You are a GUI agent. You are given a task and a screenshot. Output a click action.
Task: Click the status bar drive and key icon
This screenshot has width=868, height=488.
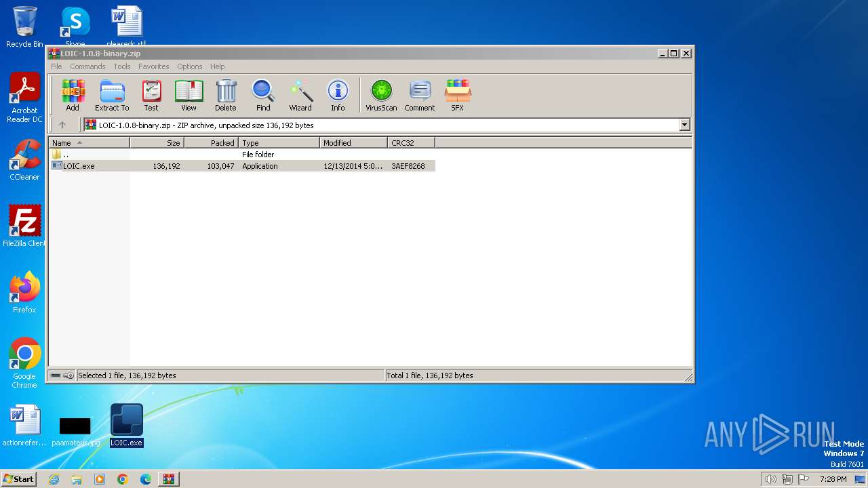click(62, 375)
